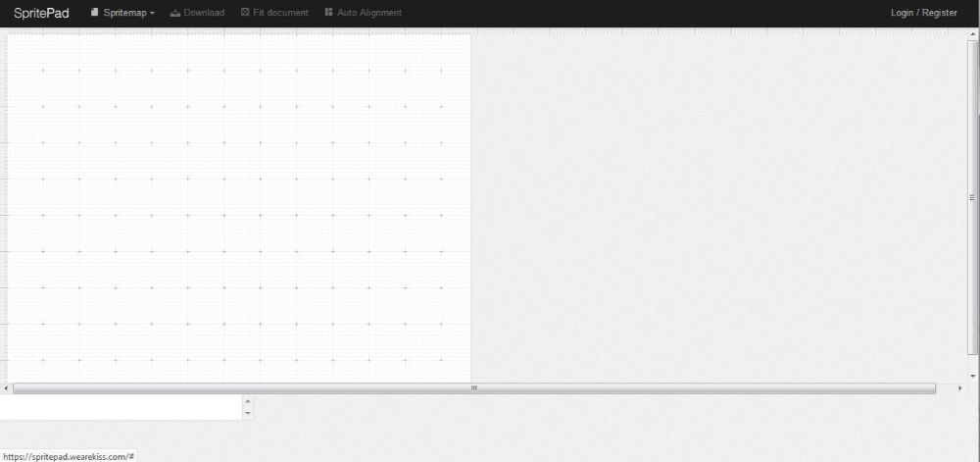Image resolution: width=980 pixels, height=462 pixels.
Task: Open the Spritemap dropdown menu
Action: [122, 13]
